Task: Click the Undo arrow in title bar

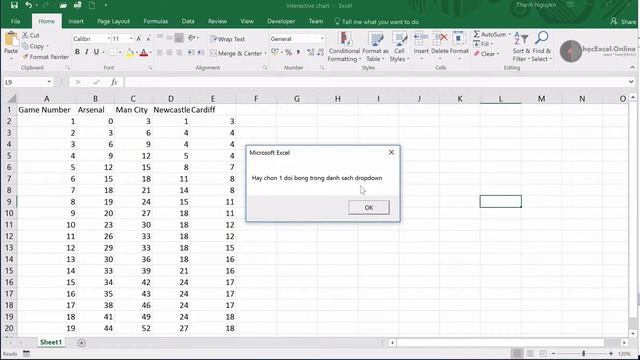Action: tap(29, 5)
